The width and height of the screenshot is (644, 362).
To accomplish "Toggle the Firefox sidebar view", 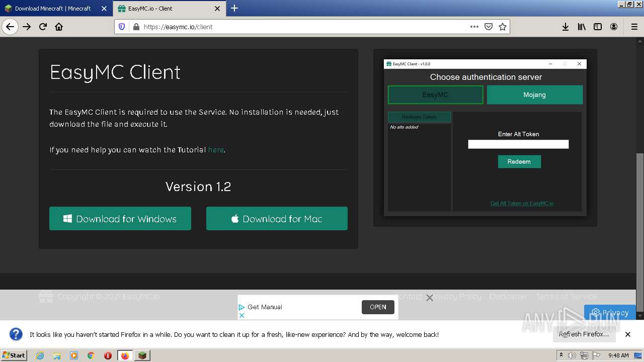I will [x=598, y=27].
